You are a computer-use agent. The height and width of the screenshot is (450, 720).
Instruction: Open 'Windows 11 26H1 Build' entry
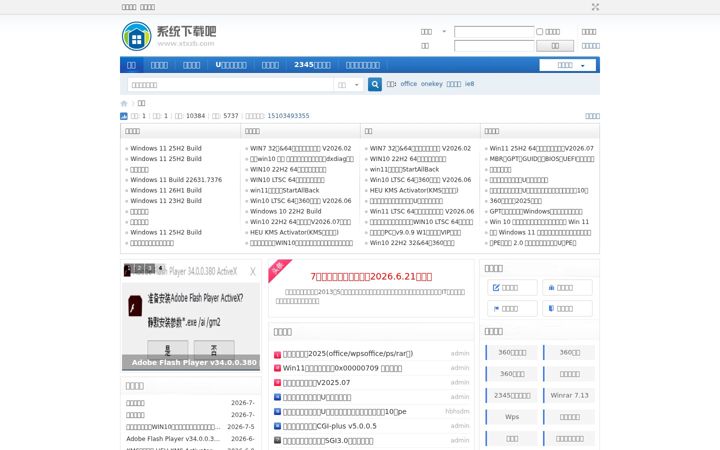pos(166,191)
